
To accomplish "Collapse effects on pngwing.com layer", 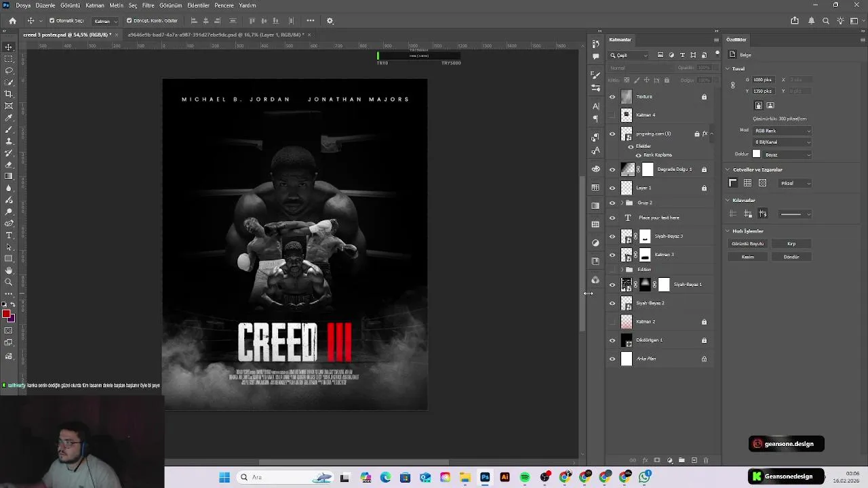I will point(711,134).
